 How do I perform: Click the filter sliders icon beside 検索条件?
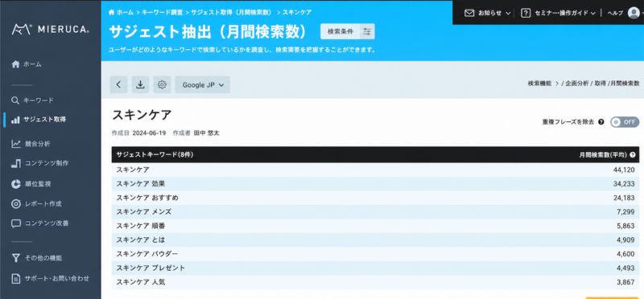tap(367, 31)
